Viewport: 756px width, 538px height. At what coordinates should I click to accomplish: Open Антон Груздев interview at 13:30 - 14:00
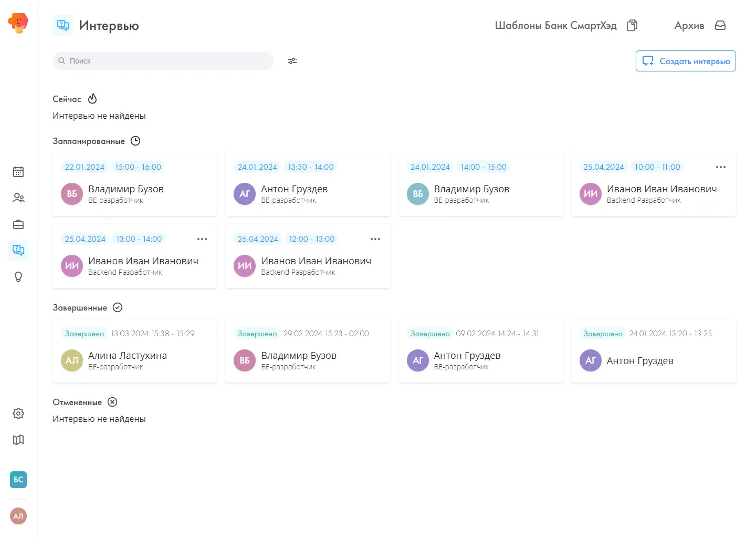tap(308, 184)
